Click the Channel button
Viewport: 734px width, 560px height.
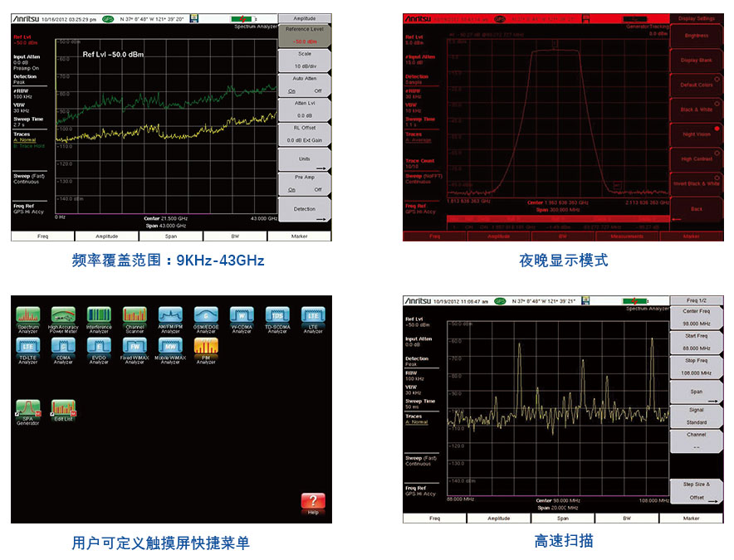click(697, 441)
